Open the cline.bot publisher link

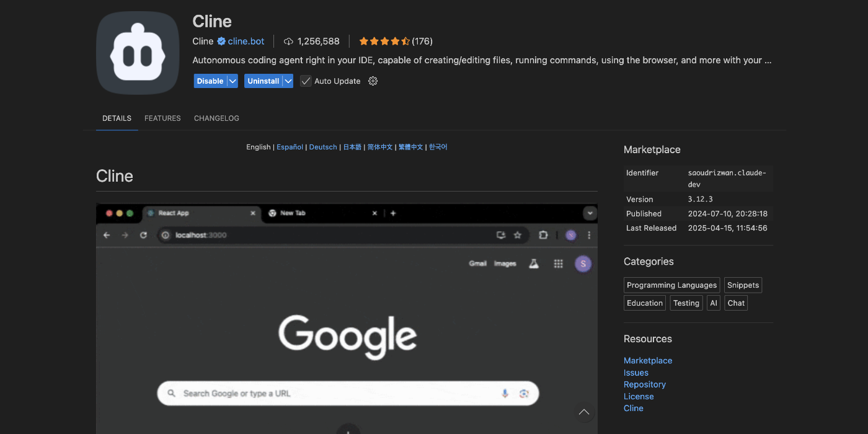click(x=246, y=42)
